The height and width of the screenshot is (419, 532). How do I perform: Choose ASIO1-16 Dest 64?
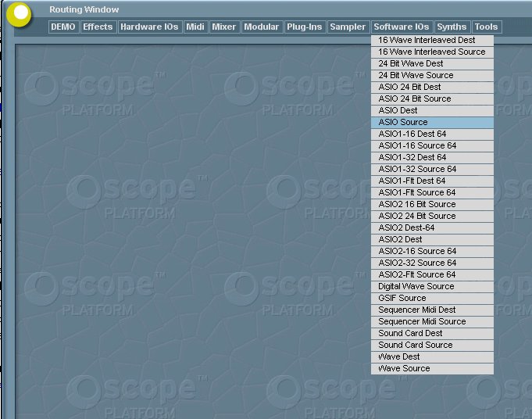(432, 134)
